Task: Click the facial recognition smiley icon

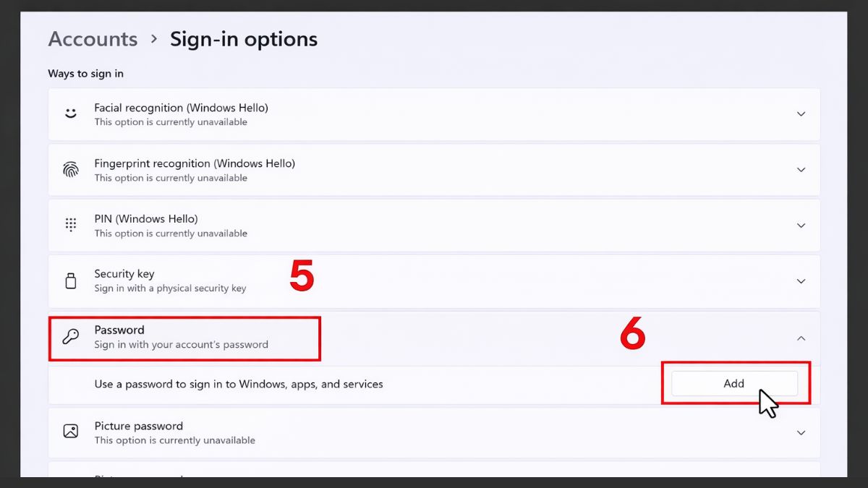Action: pos(70,113)
